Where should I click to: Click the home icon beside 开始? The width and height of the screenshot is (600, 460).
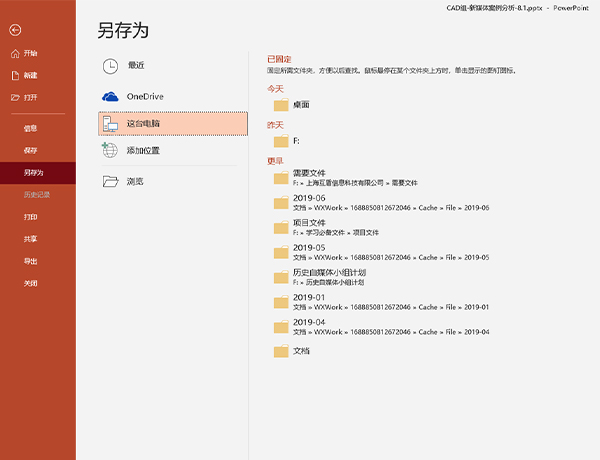point(15,54)
